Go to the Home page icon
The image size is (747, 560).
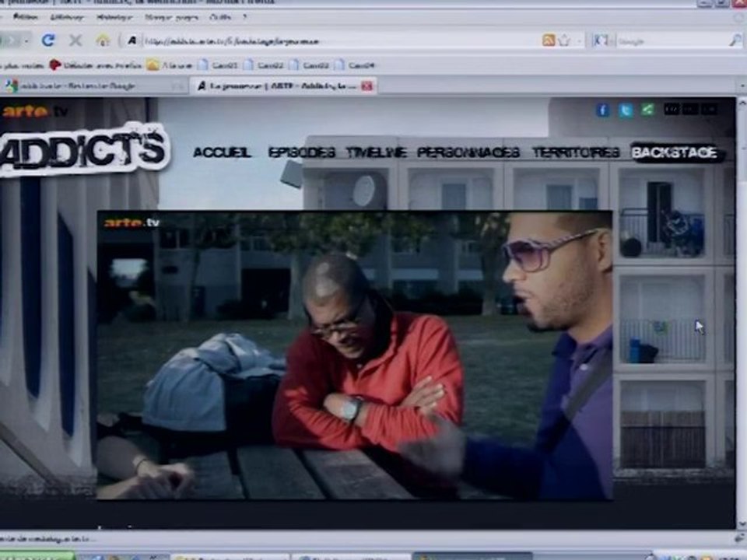click(103, 40)
